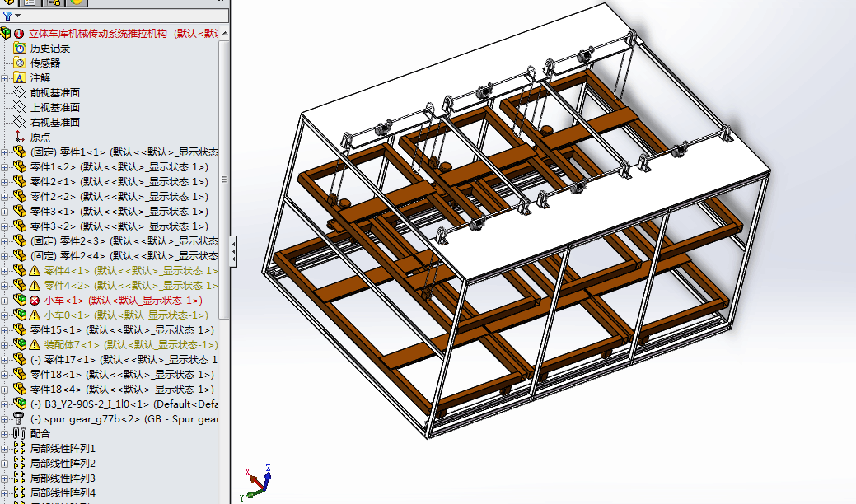
Task: Click the feature tree filter funnel icon
Action: [7, 16]
